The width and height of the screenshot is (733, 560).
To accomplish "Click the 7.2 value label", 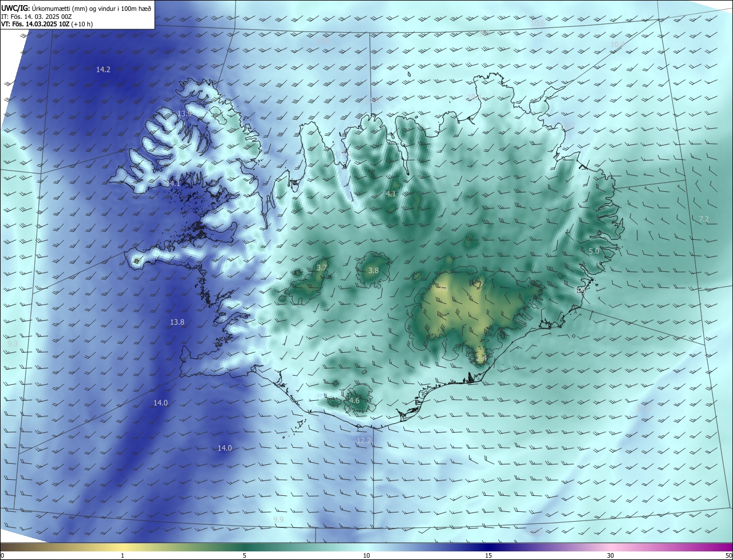I will 704,219.
